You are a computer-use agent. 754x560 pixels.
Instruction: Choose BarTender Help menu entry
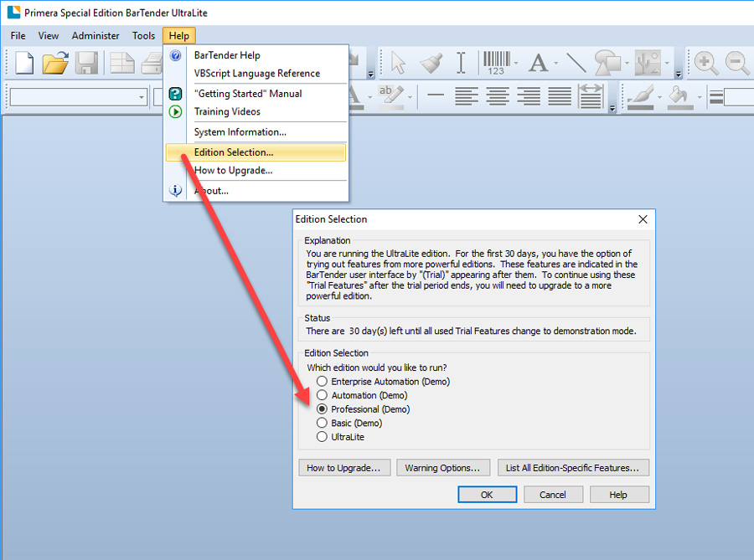click(256, 55)
